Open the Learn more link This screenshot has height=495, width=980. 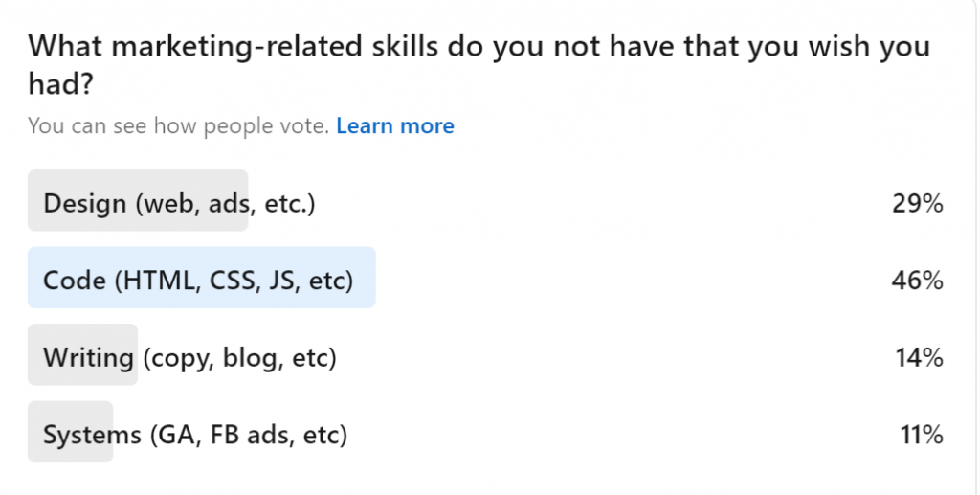(x=395, y=125)
